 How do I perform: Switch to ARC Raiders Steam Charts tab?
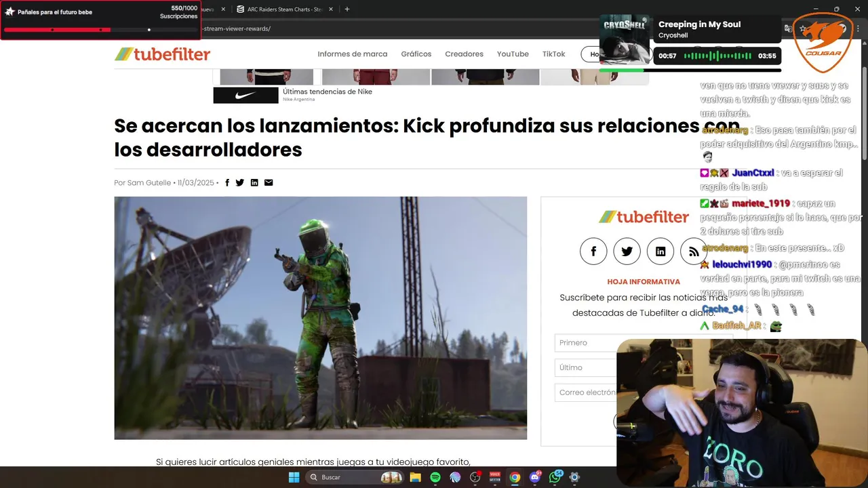pos(285,9)
